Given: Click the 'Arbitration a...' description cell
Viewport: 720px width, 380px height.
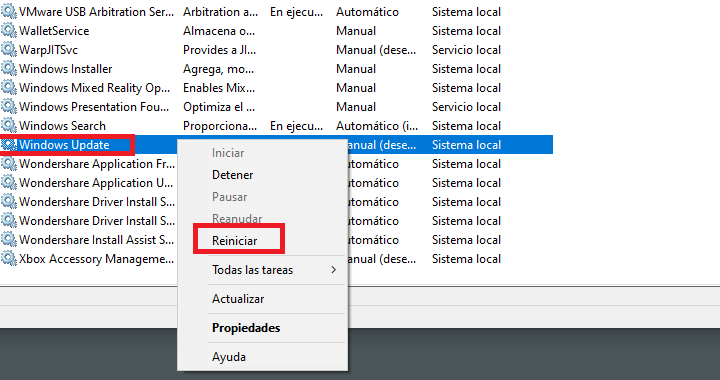Looking at the screenshot, I should pos(220,12).
